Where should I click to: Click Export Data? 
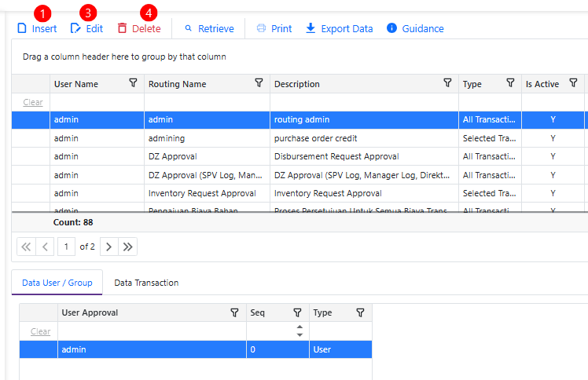point(340,28)
